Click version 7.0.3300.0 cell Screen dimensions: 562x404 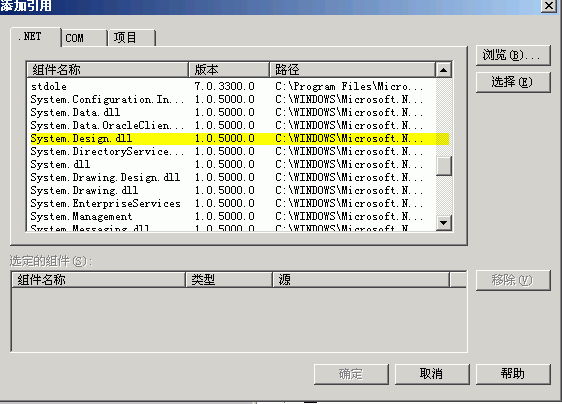click(225, 86)
